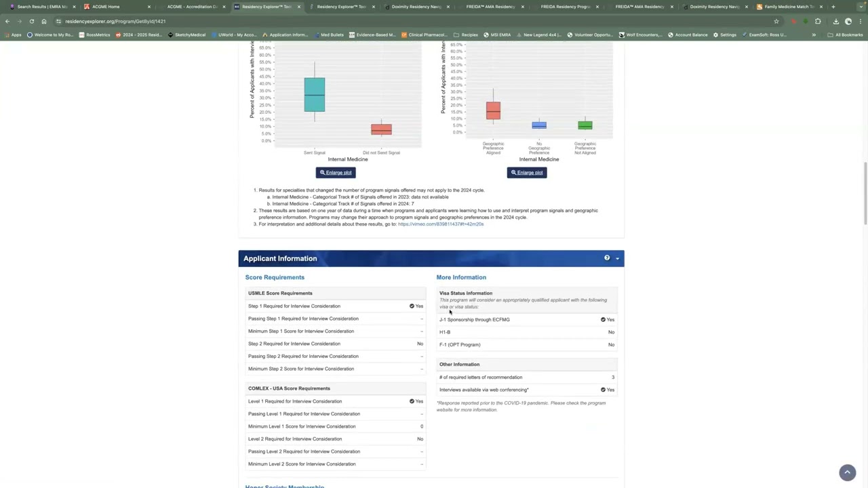Open the ExamSoft bookmark
This screenshot has width=868, height=488.
[764, 35]
